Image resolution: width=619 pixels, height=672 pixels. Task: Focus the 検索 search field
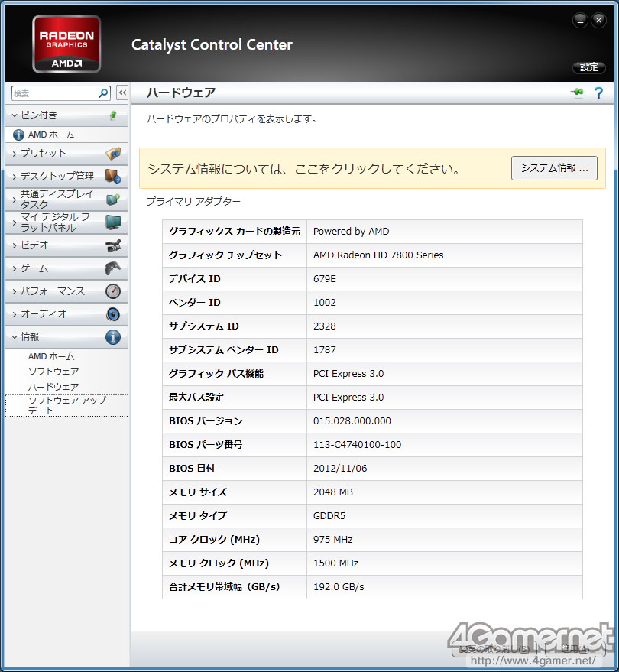[55, 93]
